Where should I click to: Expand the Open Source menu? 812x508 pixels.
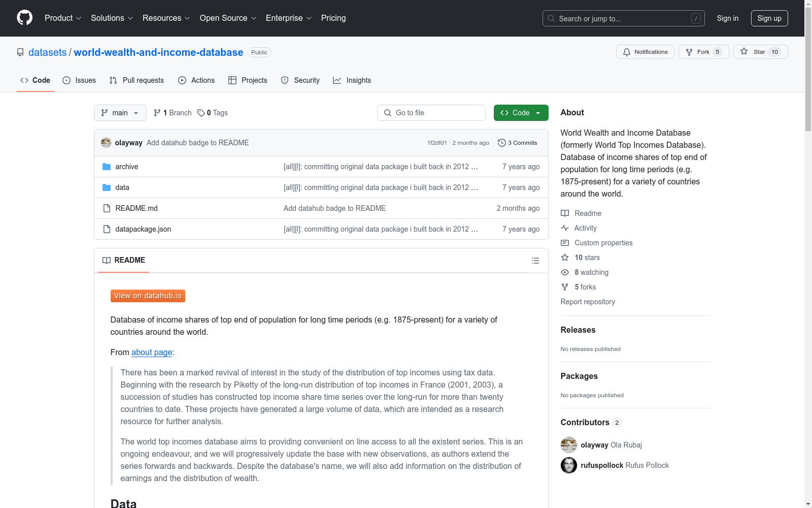tap(228, 18)
